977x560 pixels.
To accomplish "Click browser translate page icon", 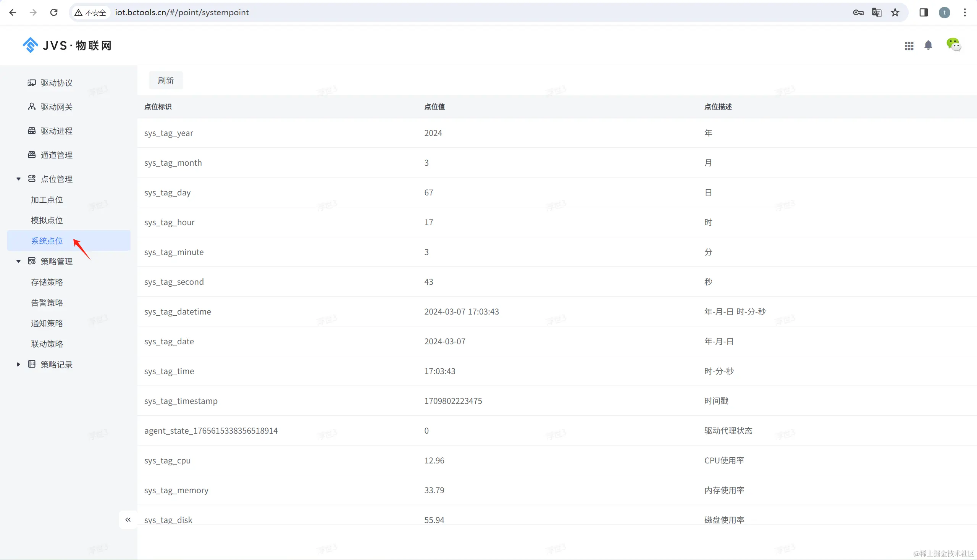I will [877, 13].
